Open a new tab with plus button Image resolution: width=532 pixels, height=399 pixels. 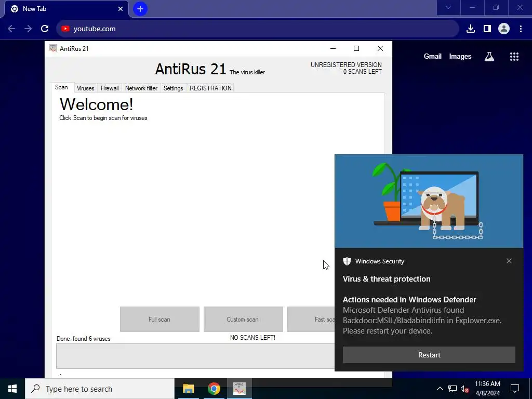coord(140,9)
